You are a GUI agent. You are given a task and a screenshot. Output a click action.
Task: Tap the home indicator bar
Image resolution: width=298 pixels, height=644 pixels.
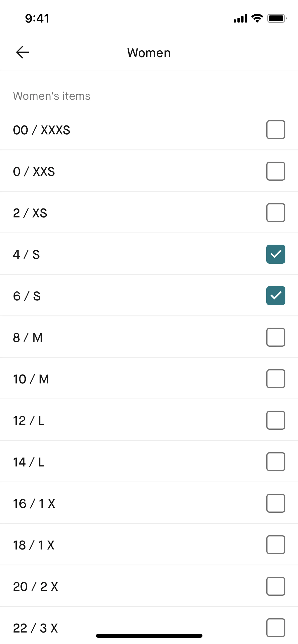[149, 635]
